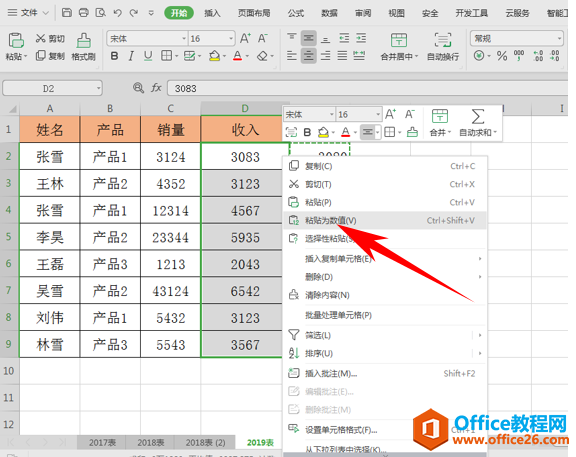The image size is (576, 457).
Task: Toggle Underline formatting in the ribbon
Action: (148, 56)
